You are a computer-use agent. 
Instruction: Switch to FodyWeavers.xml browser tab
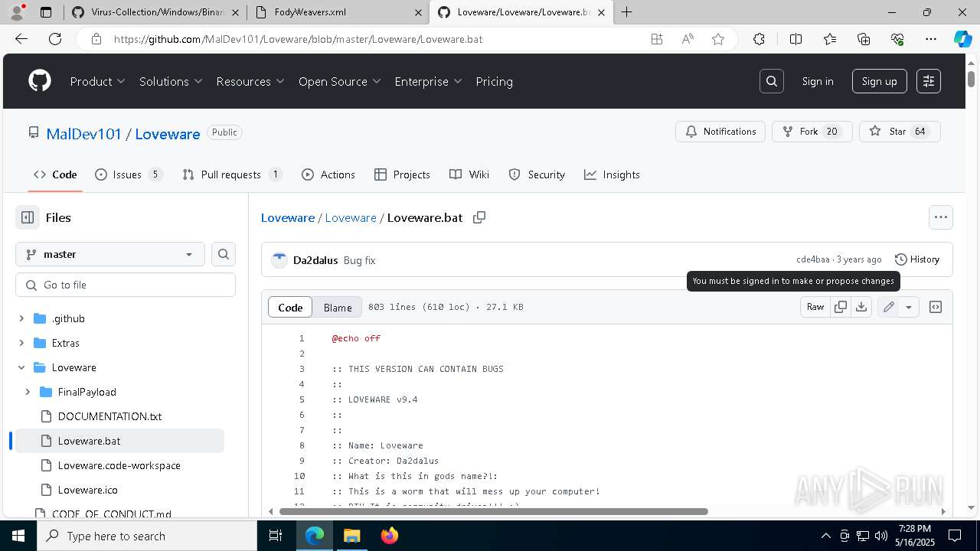point(337,12)
